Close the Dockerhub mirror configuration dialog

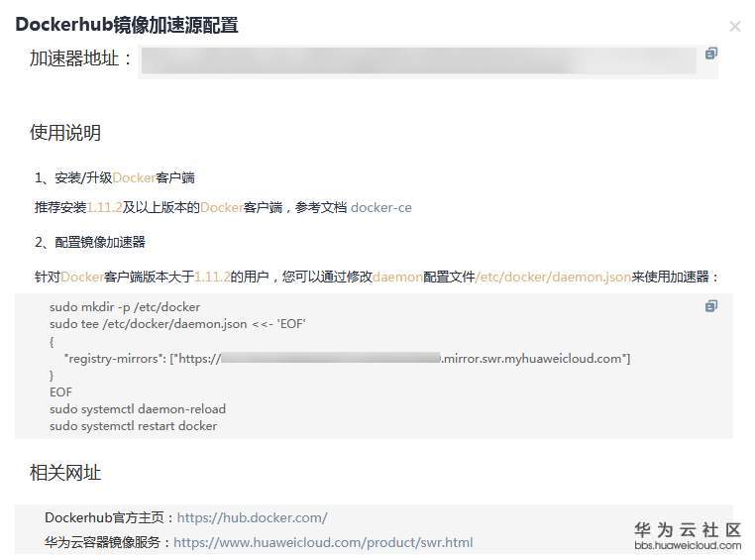click(735, 26)
